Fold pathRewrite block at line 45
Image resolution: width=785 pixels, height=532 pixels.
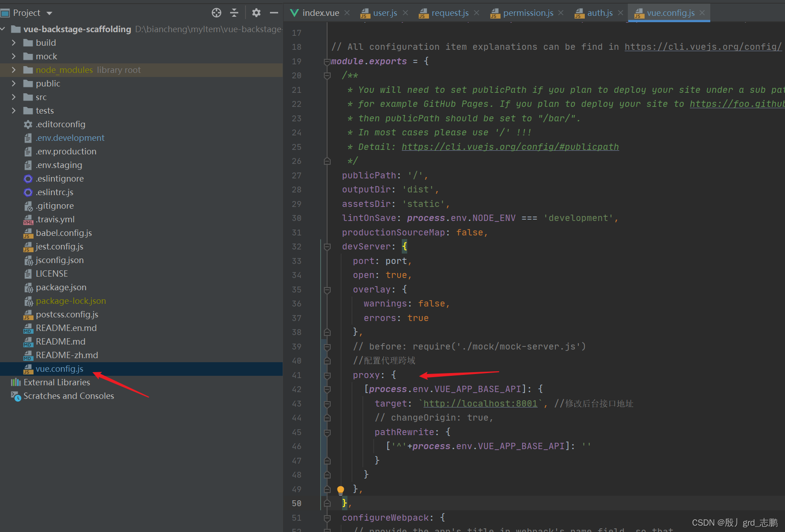click(327, 432)
